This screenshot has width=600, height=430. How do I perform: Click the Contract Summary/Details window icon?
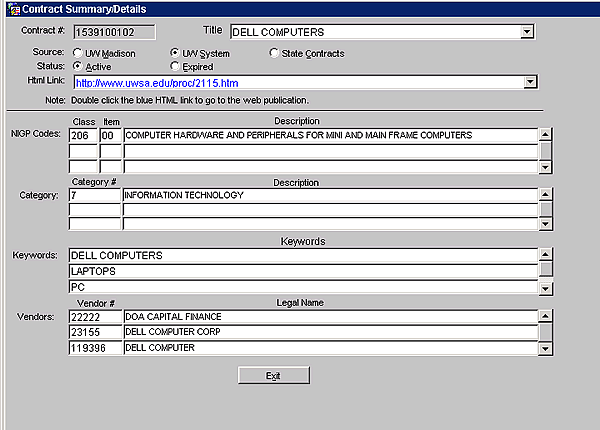[14, 9]
